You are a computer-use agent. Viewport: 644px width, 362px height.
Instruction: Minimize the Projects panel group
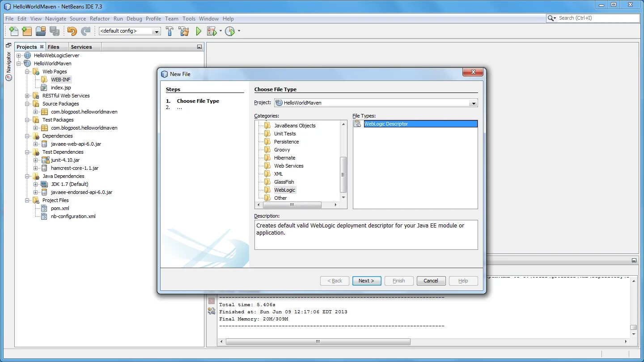point(199,47)
